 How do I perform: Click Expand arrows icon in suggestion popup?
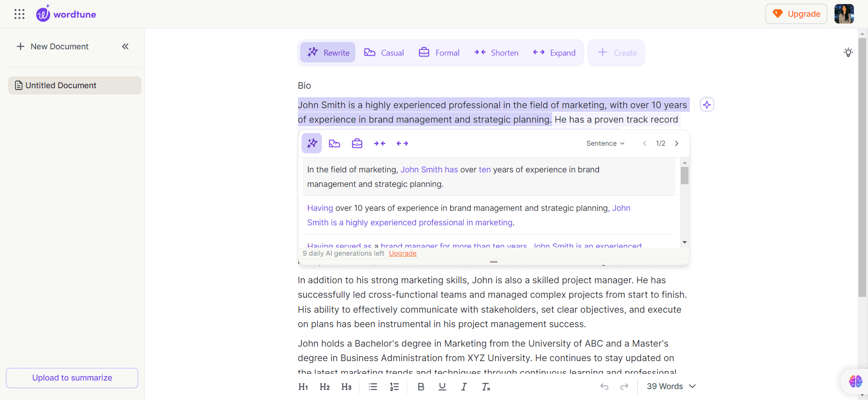(402, 143)
